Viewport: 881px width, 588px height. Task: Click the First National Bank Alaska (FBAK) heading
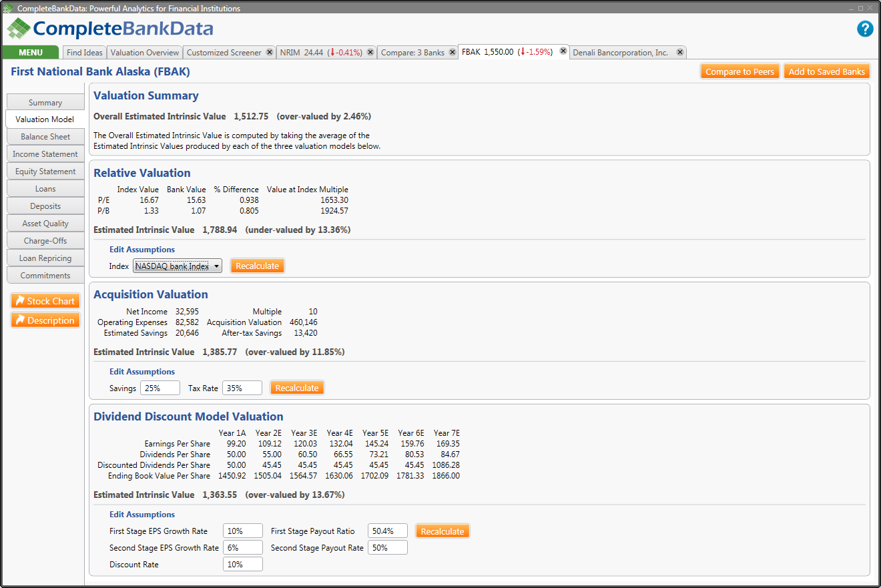click(x=101, y=71)
